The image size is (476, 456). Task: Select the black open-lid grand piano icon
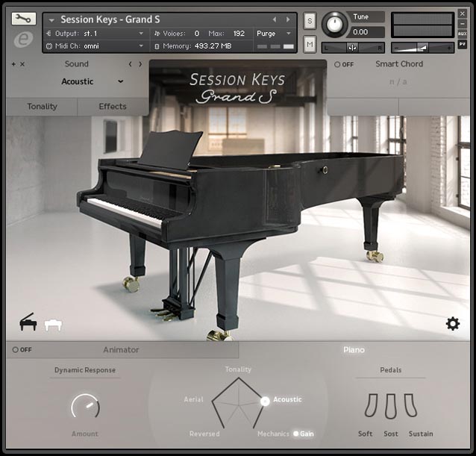pyautogui.click(x=28, y=322)
